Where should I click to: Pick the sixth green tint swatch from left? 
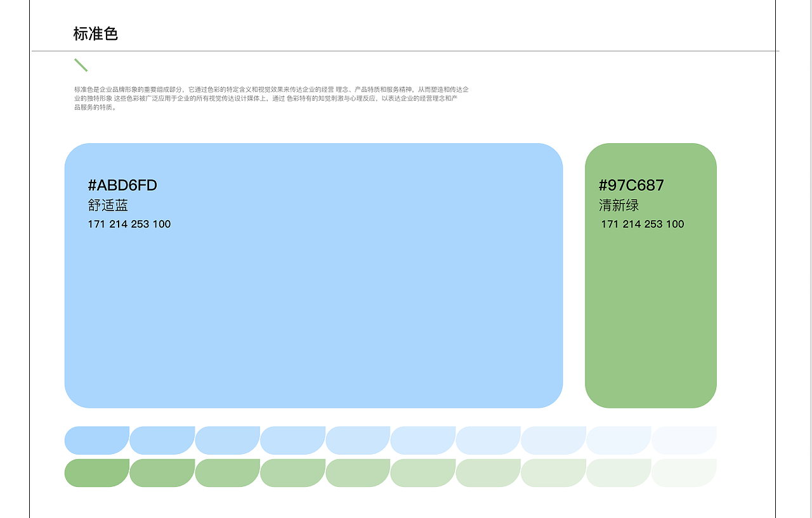[423, 473]
